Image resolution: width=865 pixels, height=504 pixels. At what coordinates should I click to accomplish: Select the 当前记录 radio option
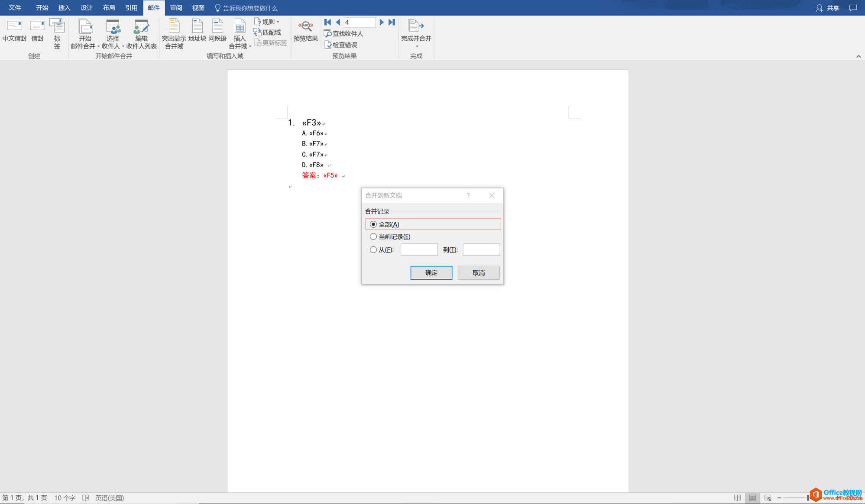point(373,237)
